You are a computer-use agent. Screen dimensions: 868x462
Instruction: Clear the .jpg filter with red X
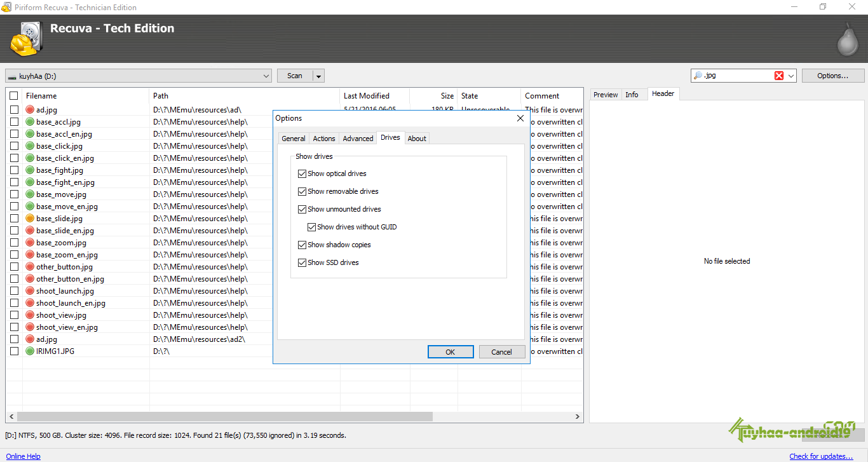click(779, 76)
